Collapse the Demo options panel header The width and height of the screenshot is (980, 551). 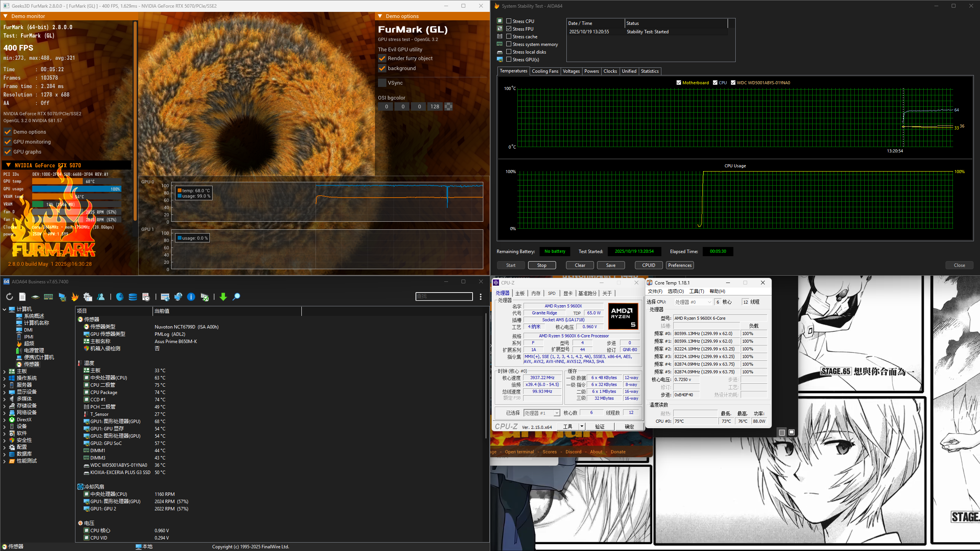pos(380,16)
